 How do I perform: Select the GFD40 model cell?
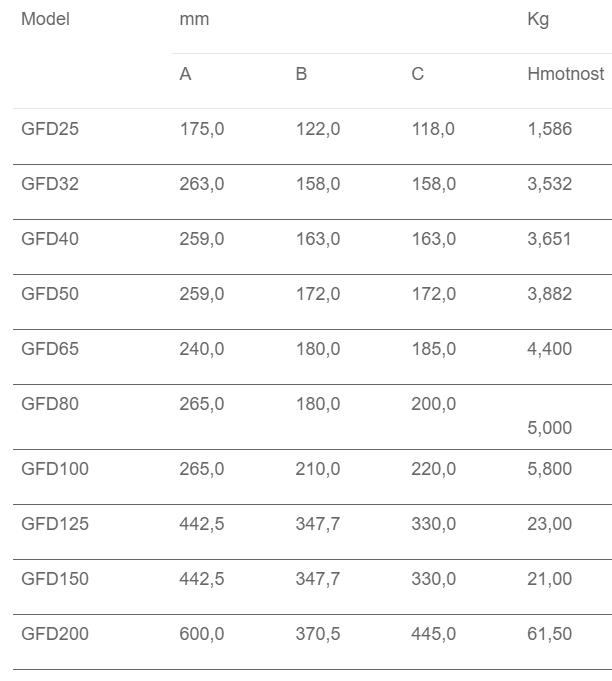click(x=50, y=239)
